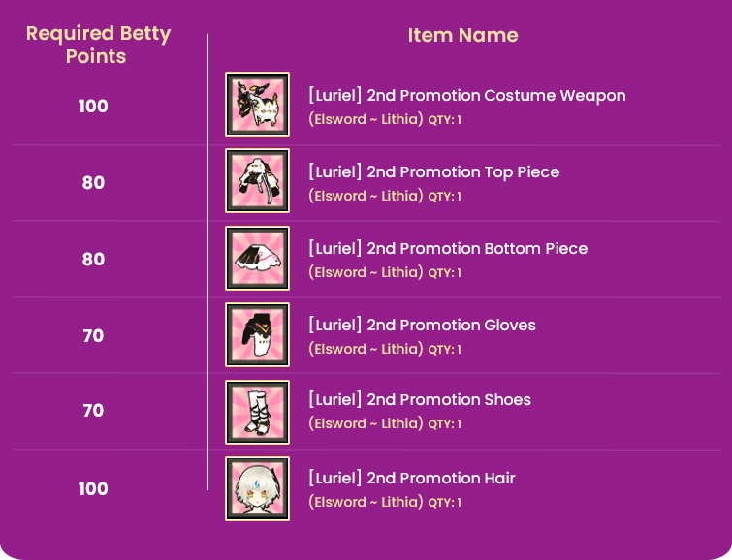
Task: Click the 70 points value for Shoes
Action: click(93, 411)
